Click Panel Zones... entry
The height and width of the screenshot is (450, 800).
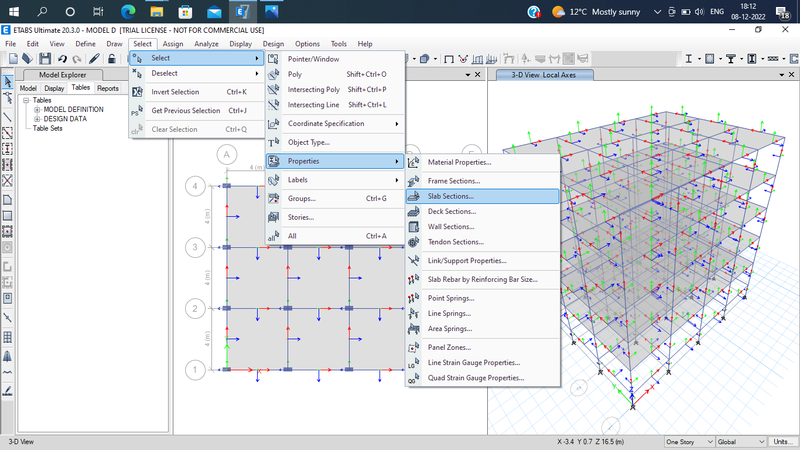483,347
